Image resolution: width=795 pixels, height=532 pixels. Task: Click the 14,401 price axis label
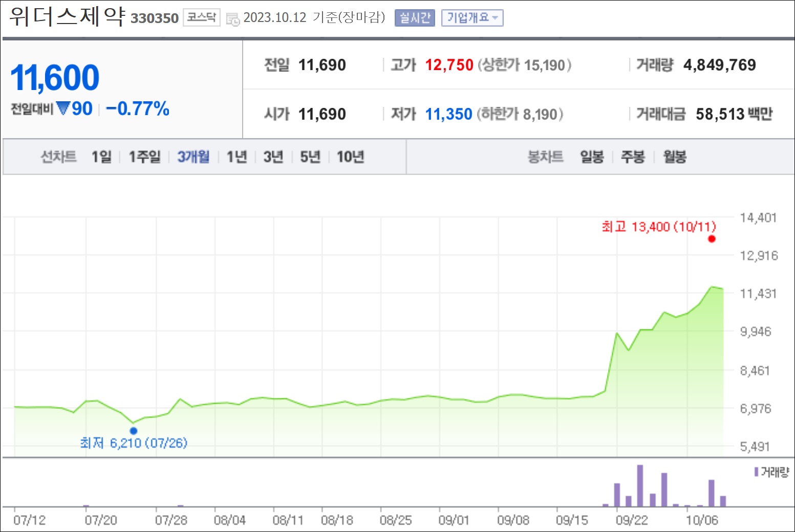point(758,218)
